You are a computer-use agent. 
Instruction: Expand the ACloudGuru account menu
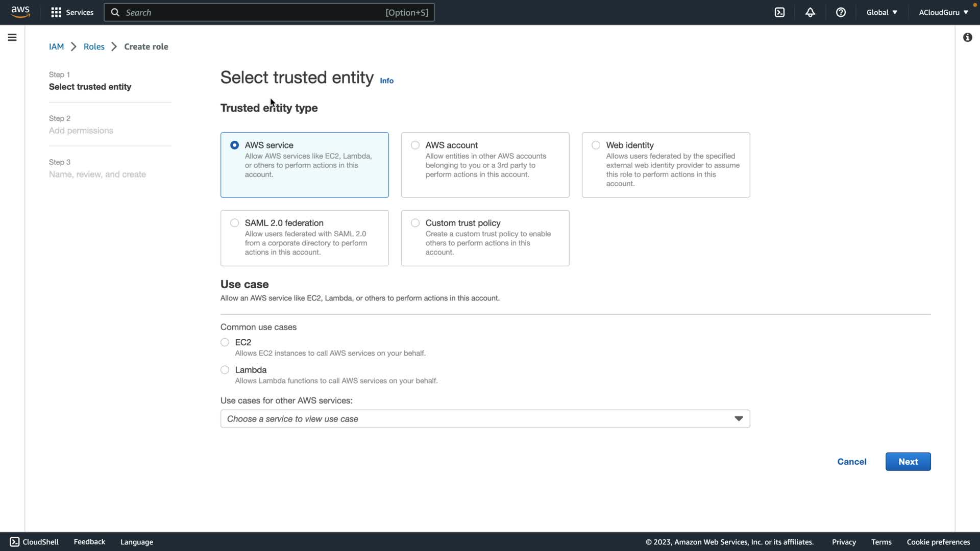[x=943, y=12]
